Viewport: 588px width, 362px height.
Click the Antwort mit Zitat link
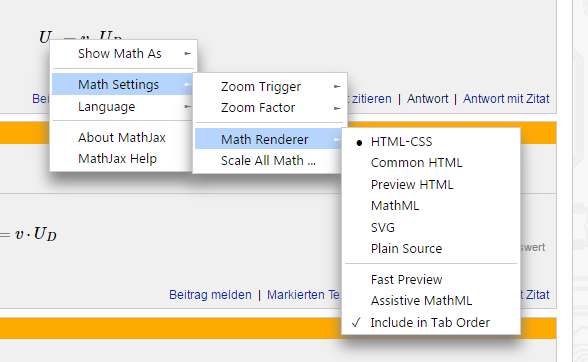[506, 99]
